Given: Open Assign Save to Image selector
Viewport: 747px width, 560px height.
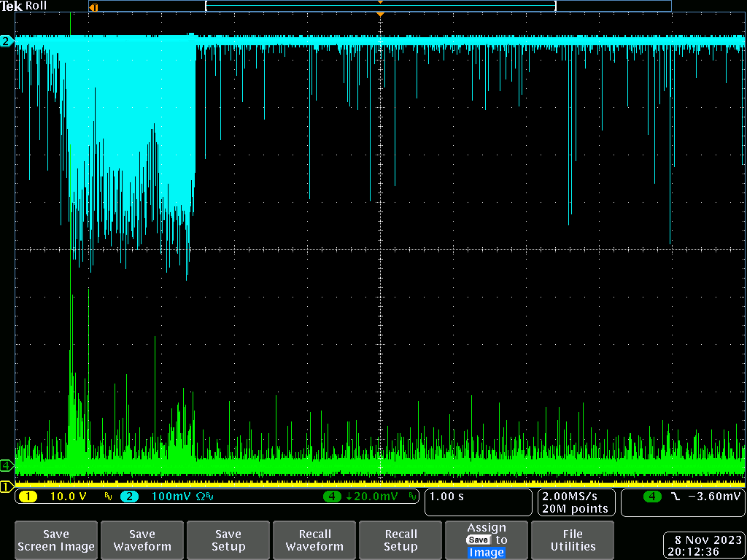Looking at the screenshot, I should (487, 540).
